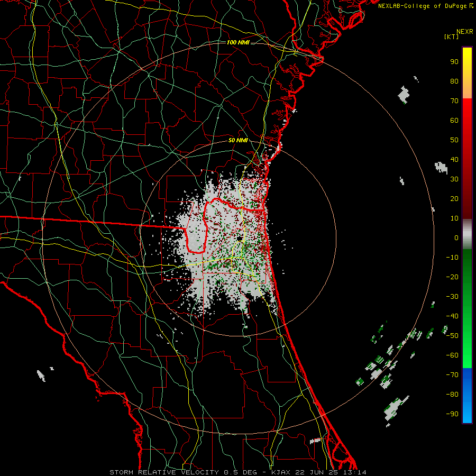Click the black radar site hole inside the echo mass
This screenshot has width=476, height=476.
[240, 238]
